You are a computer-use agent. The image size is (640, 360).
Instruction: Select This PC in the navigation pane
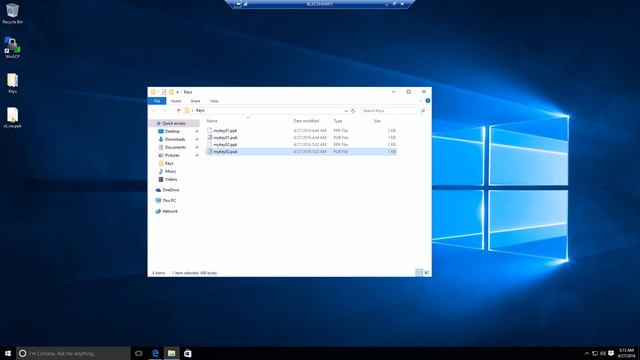169,201
